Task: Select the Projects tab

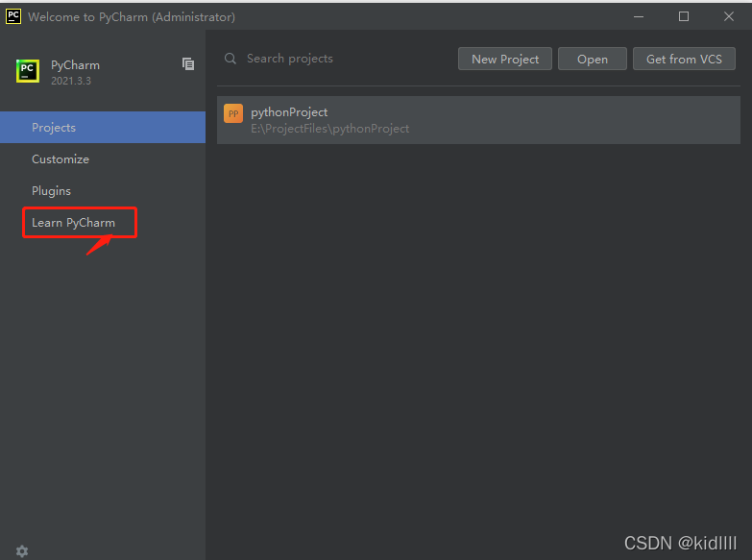Action: (x=103, y=127)
